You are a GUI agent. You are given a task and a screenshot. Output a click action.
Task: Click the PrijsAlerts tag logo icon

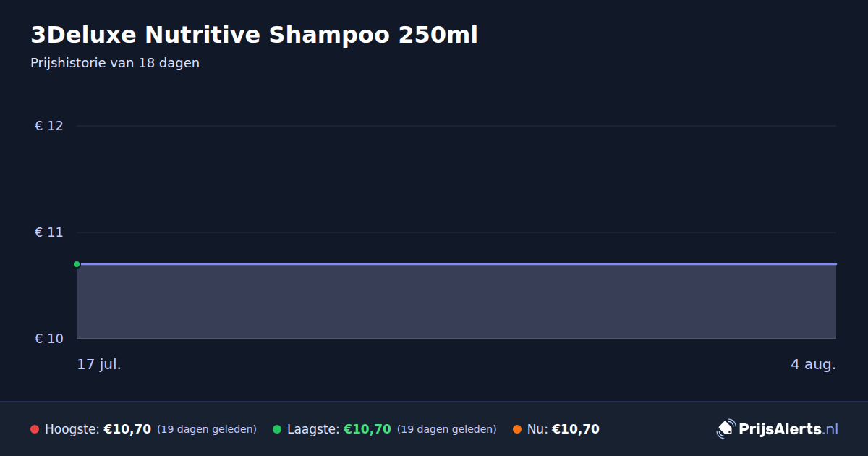point(726,429)
